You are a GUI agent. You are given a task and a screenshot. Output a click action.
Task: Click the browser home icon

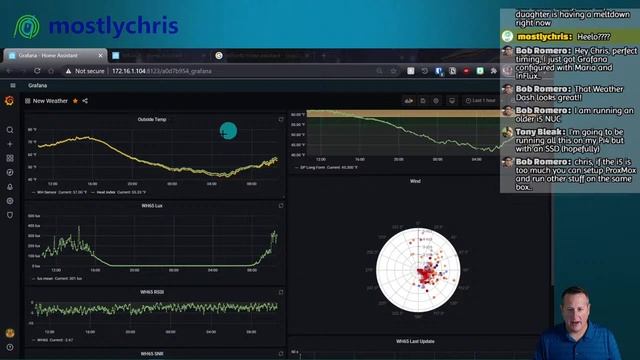51,71
